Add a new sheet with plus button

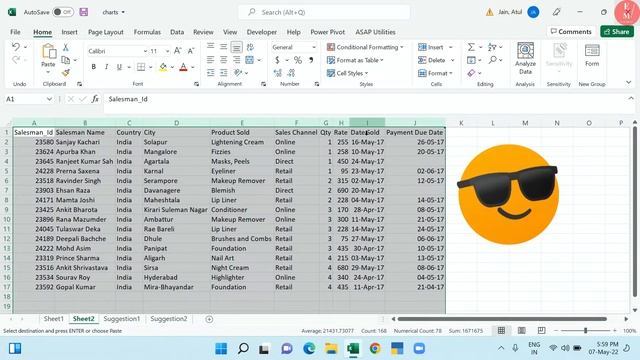pos(209,319)
